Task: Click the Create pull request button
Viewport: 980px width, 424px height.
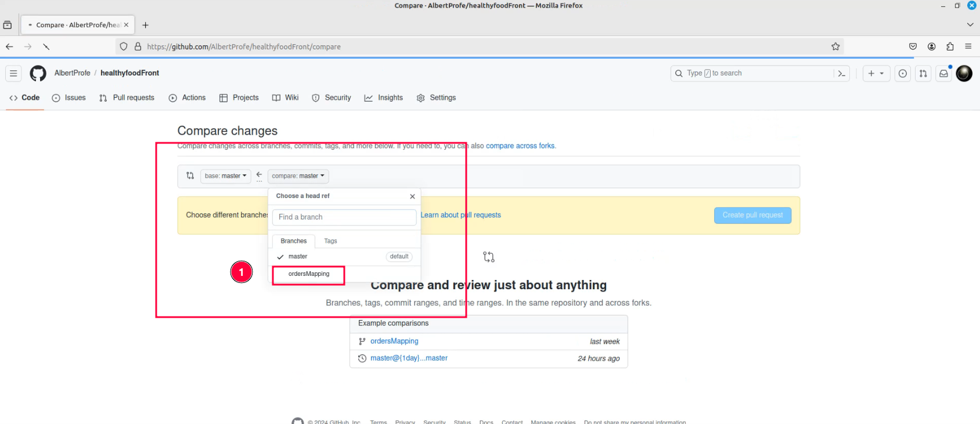Action: (x=752, y=215)
